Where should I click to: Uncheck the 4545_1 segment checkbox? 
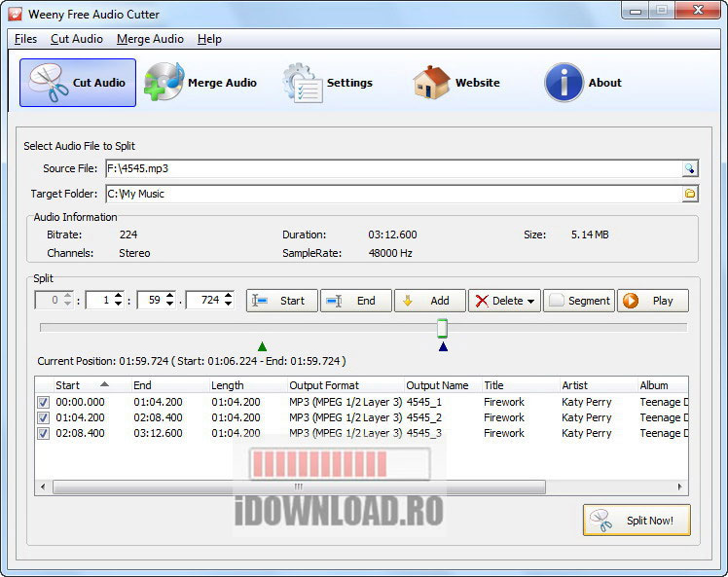(x=43, y=403)
